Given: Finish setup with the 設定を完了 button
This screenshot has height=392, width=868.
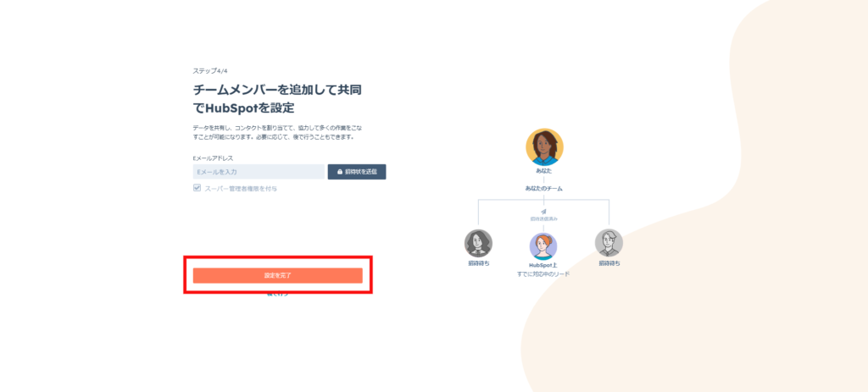Looking at the screenshot, I should coord(277,275).
